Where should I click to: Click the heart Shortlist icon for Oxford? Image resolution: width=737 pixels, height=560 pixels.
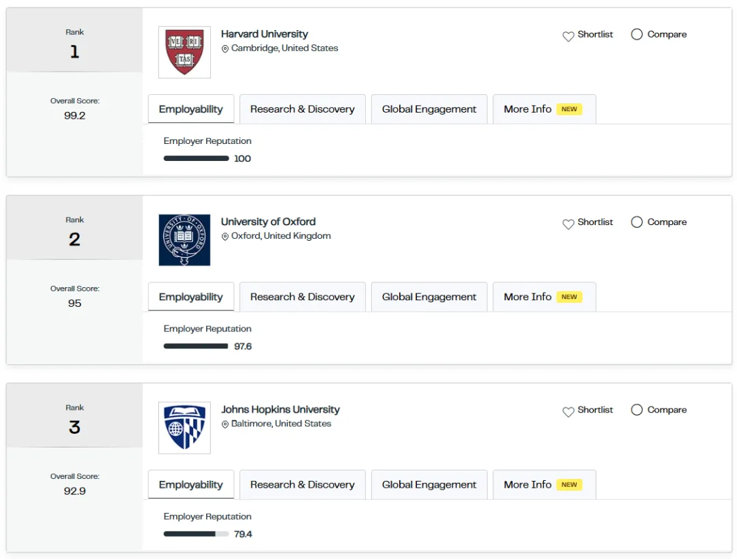(568, 224)
